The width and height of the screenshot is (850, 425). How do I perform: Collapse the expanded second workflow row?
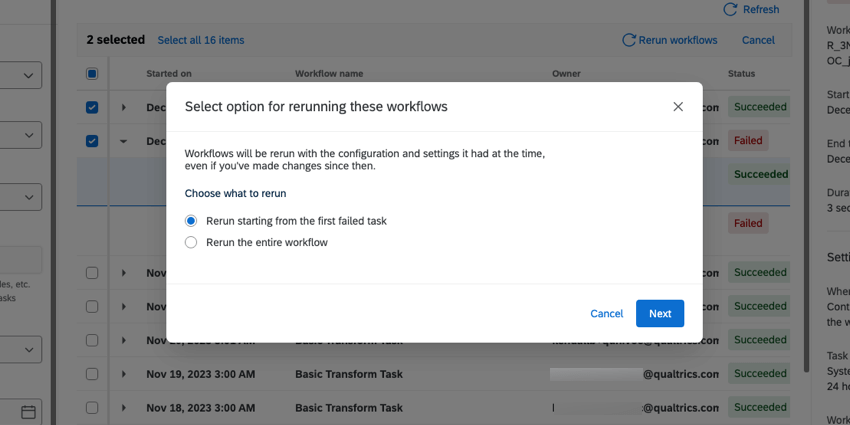[124, 141]
